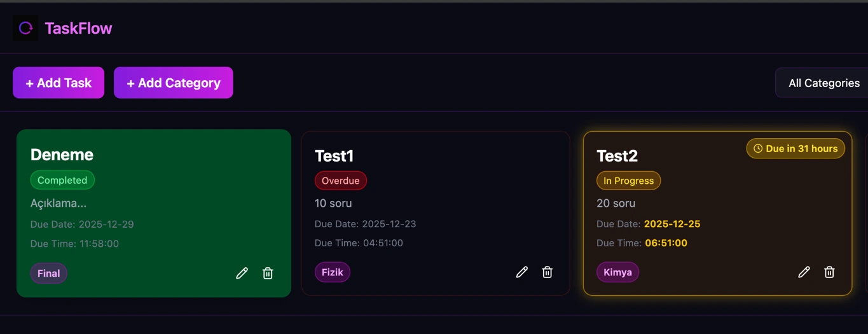Click the Test2 task title
Screen dimensions: 868x334
coord(617,156)
